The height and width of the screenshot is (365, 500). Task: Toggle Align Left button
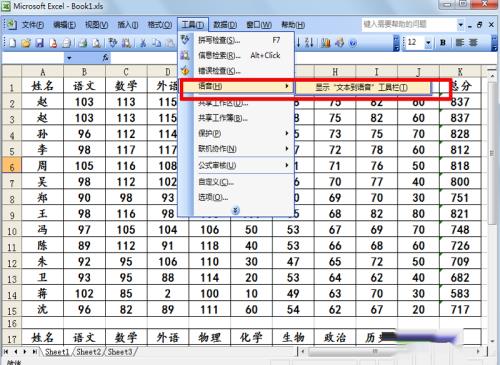coord(460,43)
